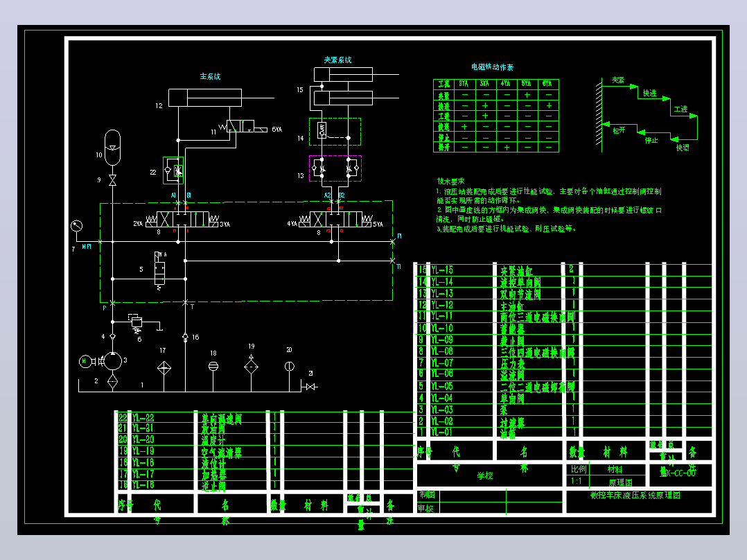
Task: Select the electric motor symbol beside the pump
Action: (x=85, y=361)
